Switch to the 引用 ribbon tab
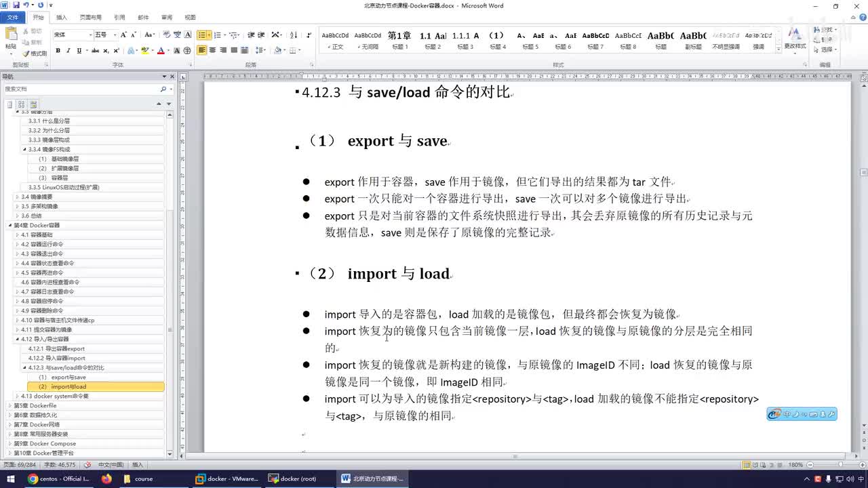868x488 pixels. tap(119, 17)
